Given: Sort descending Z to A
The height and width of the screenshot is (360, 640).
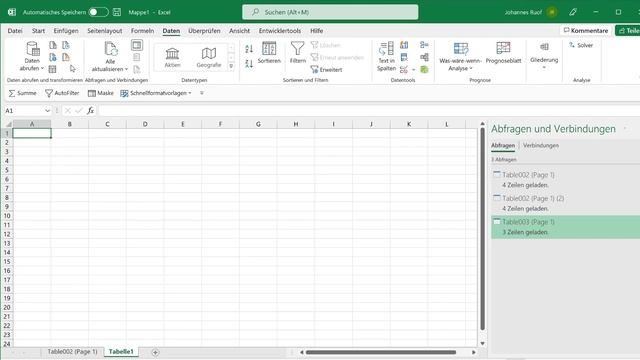Looking at the screenshot, I should click(249, 64).
